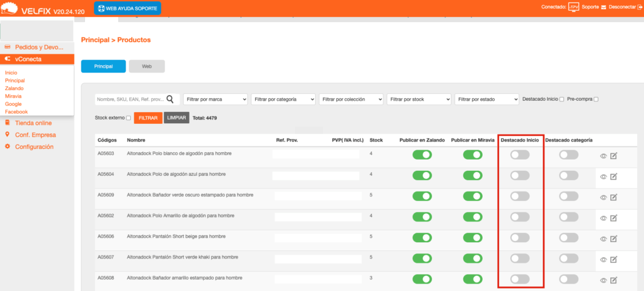
Task: Disable Publicar en Zalando for A05609
Action: pyautogui.click(x=422, y=197)
